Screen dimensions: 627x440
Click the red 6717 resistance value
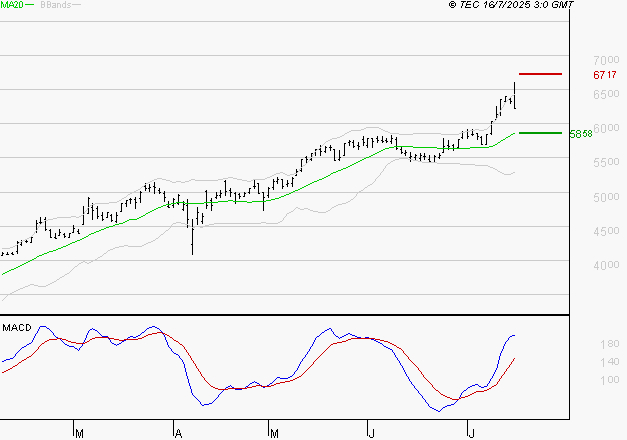(605, 75)
